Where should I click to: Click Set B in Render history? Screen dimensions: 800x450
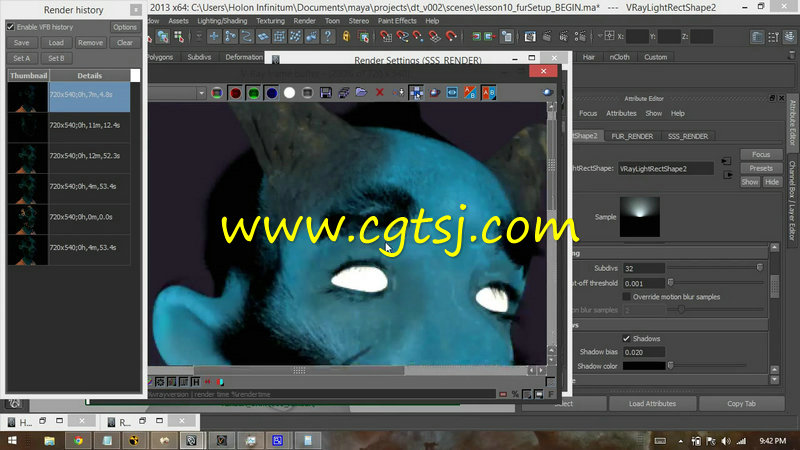(56, 58)
